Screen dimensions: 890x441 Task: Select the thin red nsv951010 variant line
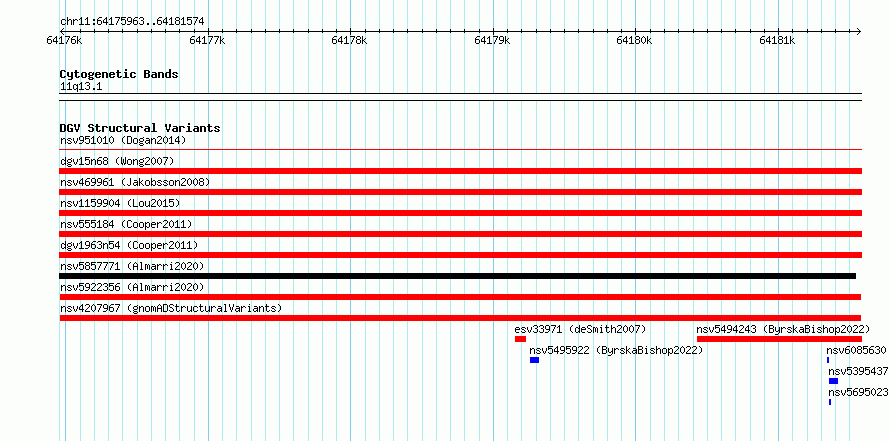[461, 150]
